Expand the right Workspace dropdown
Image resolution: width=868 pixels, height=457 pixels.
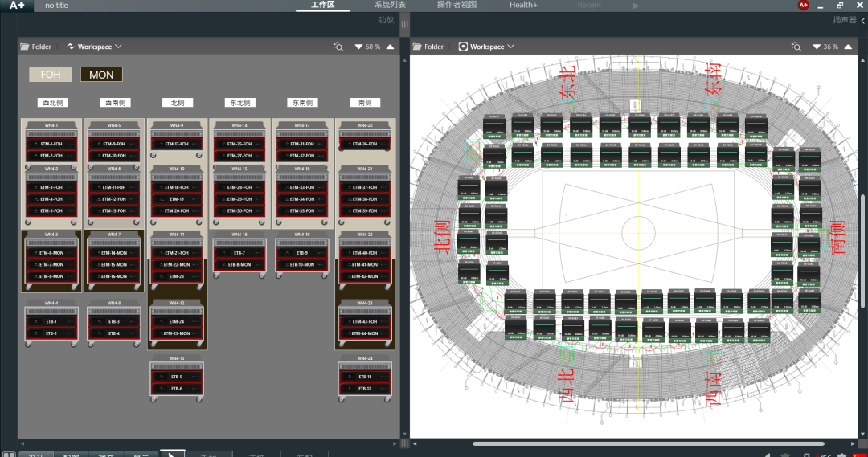(x=487, y=47)
